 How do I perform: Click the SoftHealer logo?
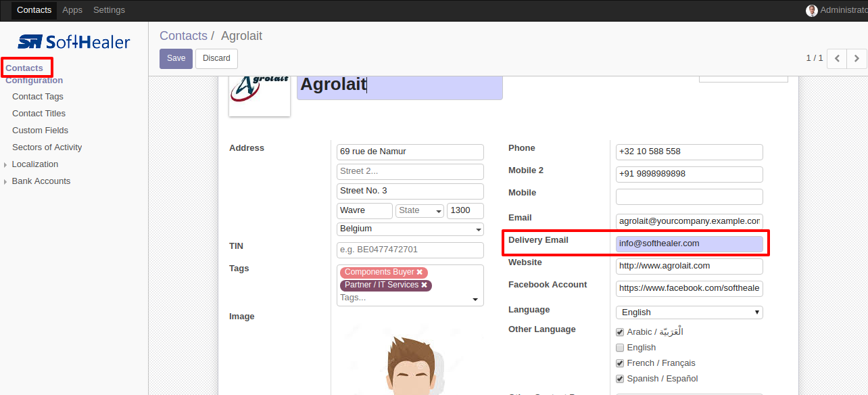pos(74,42)
